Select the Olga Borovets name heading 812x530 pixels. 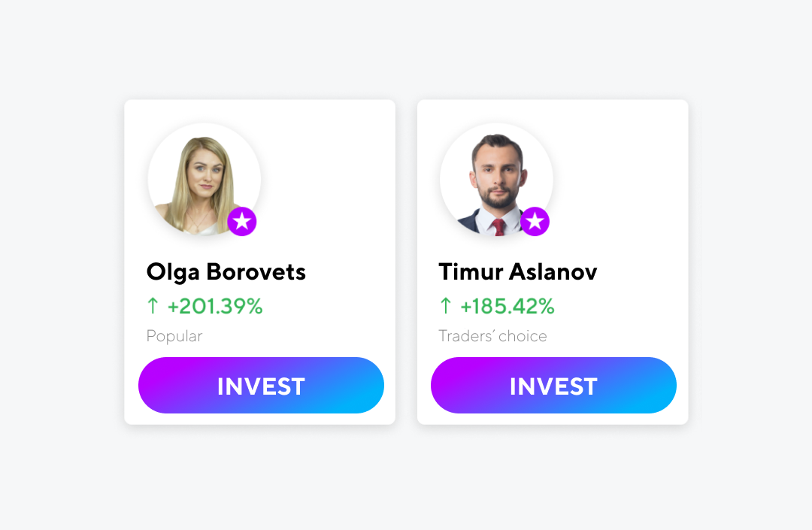[226, 273]
